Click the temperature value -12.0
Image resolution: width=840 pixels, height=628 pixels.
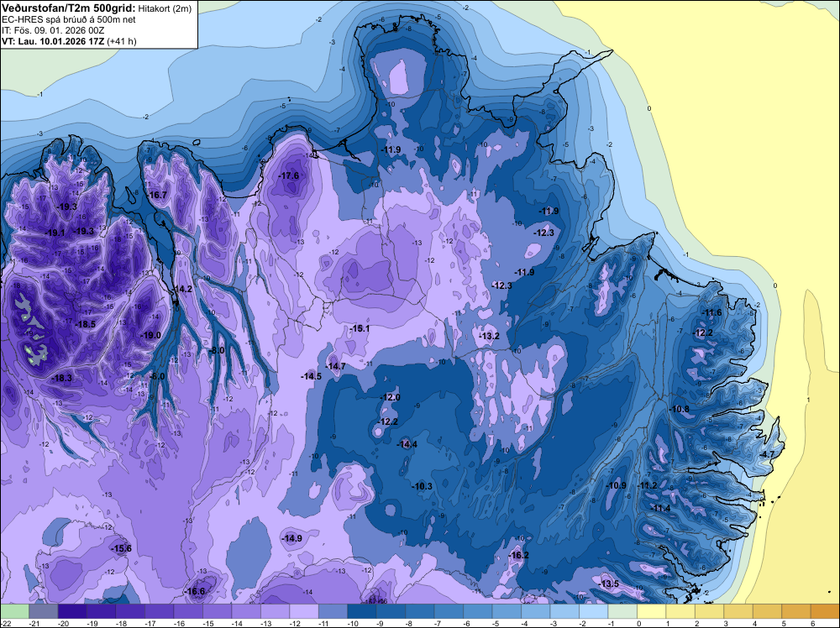click(390, 397)
